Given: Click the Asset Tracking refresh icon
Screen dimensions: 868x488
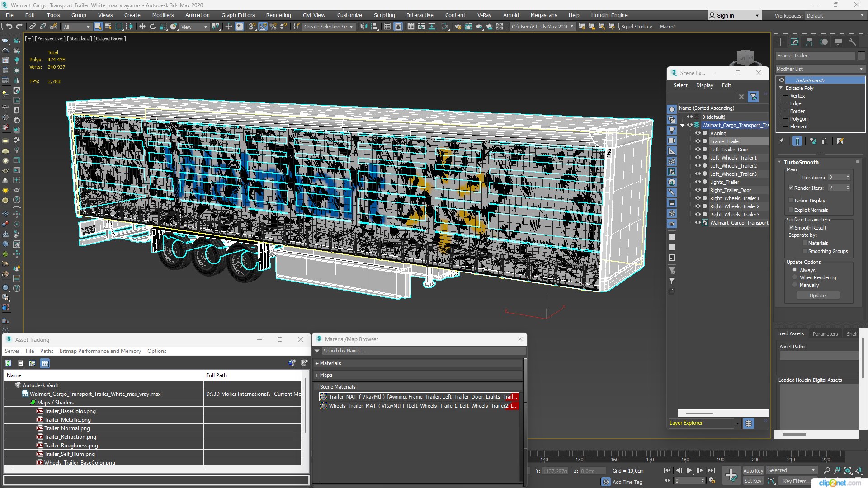Looking at the screenshot, I should (8, 363).
